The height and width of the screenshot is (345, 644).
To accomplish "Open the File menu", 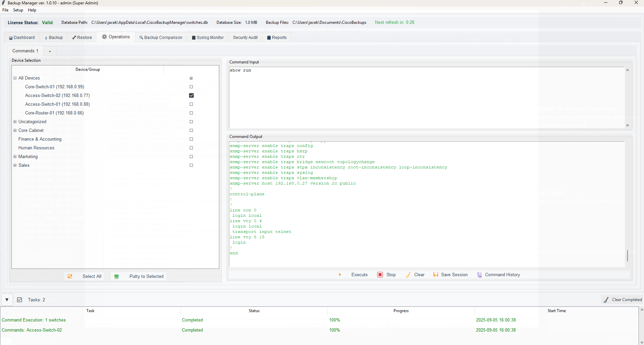I will pyautogui.click(x=5, y=10).
